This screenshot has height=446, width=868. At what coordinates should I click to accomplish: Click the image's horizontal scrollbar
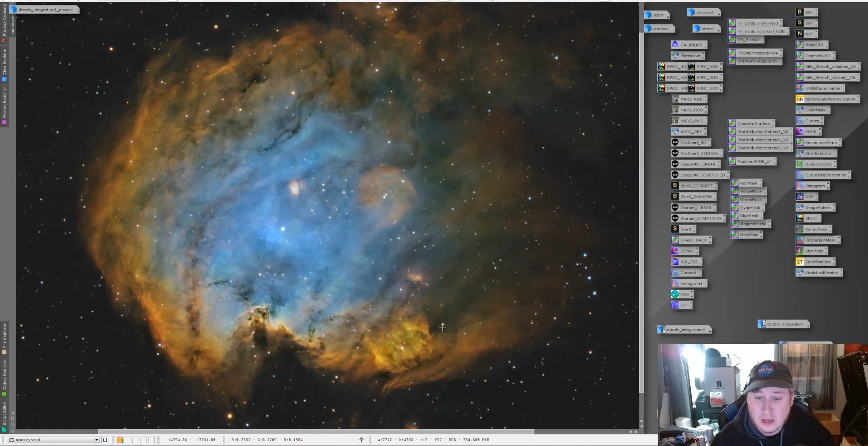pos(316,432)
